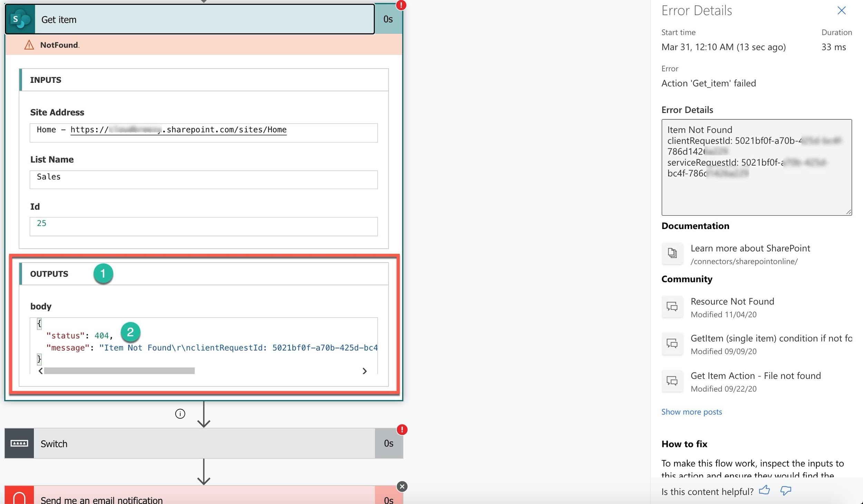
Task: Click the INPUTS section header
Action: coord(204,80)
